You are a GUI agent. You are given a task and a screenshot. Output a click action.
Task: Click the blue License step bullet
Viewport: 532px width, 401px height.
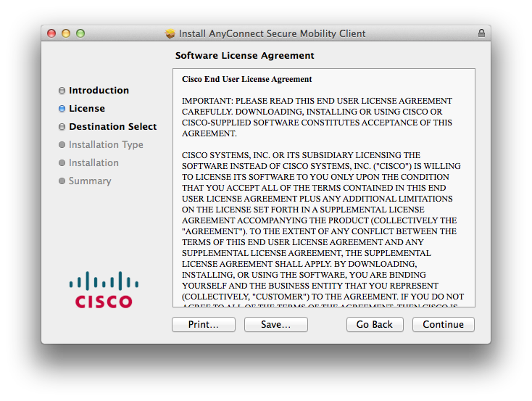pyautogui.click(x=62, y=108)
